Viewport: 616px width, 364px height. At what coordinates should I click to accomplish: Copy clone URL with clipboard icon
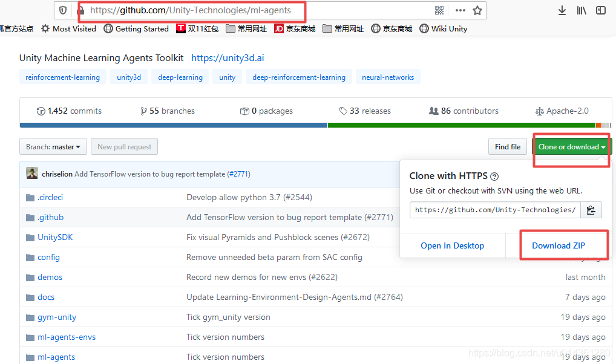click(x=591, y=210)
